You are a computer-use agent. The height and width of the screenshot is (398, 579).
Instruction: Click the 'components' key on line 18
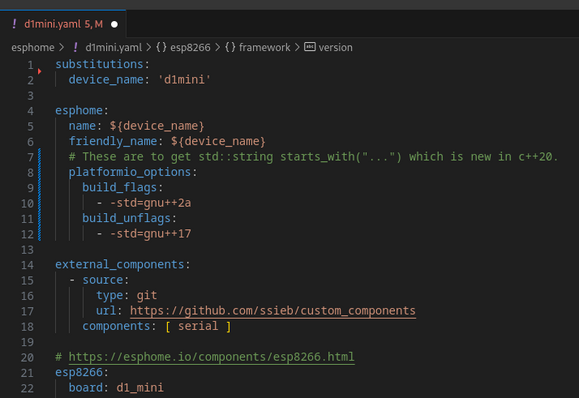tap(116, 326)
